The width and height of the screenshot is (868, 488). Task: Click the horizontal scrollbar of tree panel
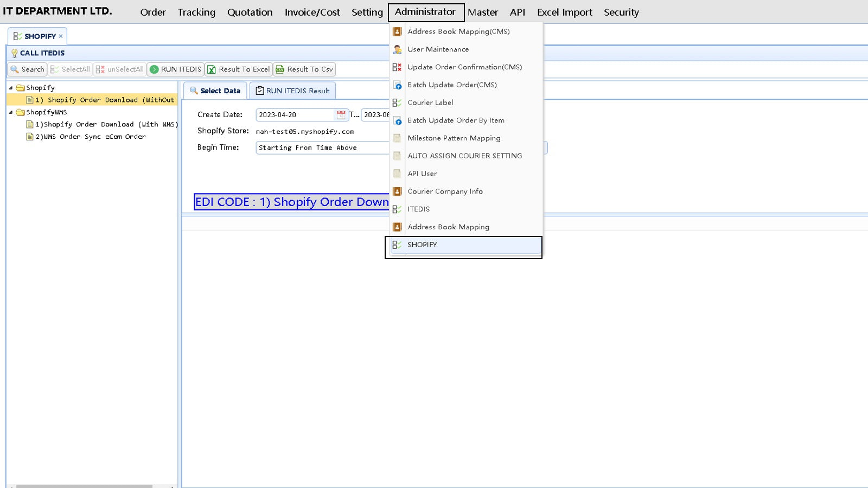84,486
